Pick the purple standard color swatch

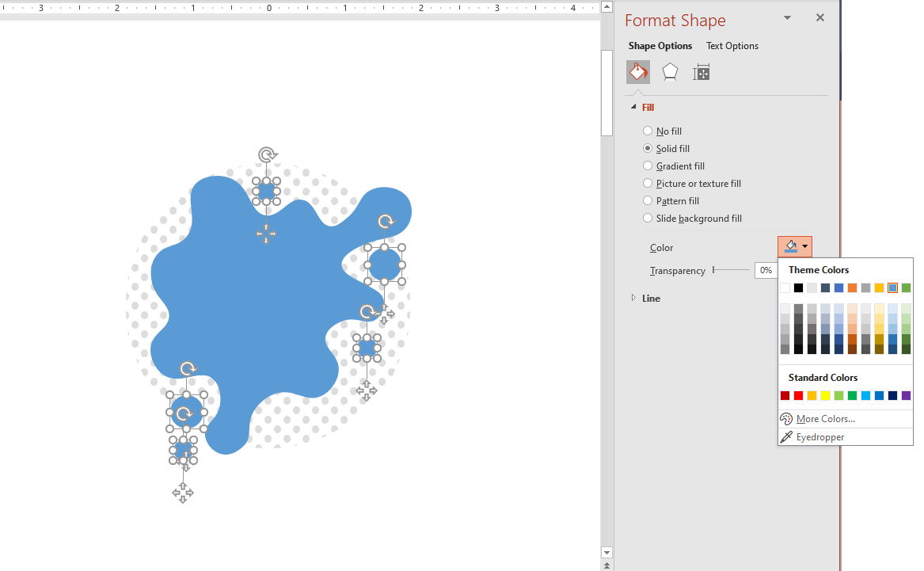click(x=906, y=396)
